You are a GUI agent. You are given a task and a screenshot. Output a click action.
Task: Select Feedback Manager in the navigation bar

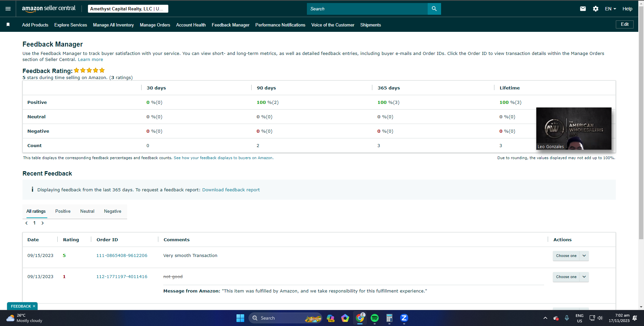pos(230,25)
